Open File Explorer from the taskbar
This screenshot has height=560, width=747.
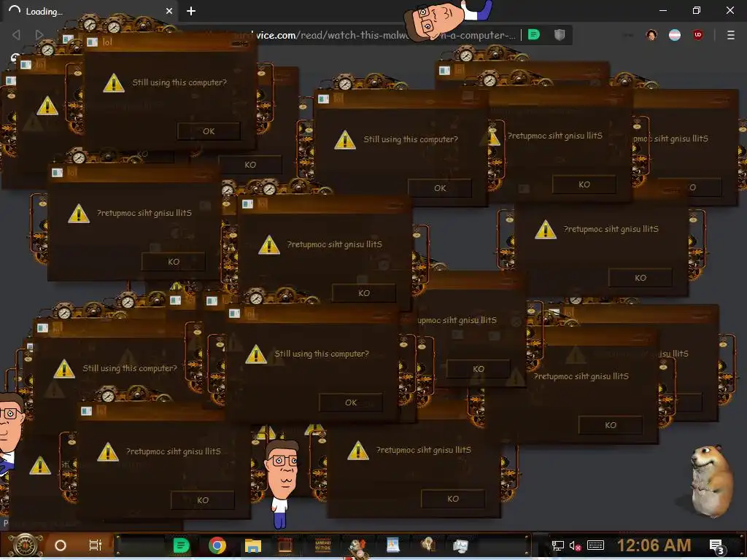[253, 545]
